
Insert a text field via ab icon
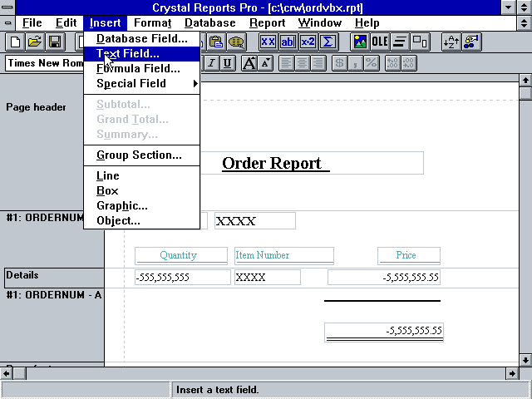[288, 42]
